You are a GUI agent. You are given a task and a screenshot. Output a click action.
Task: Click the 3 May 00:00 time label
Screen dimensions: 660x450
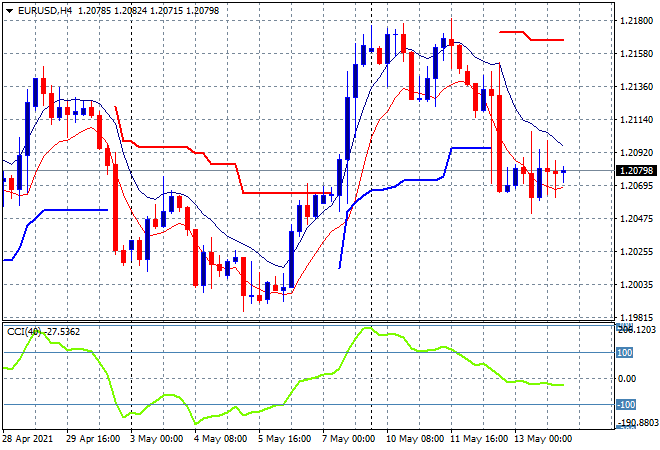pyautogui.click(x=157, y=439)
